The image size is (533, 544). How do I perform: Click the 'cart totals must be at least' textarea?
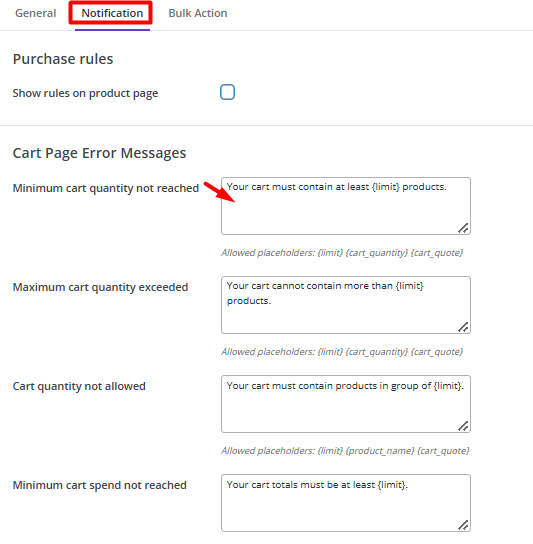coord(346,503)
